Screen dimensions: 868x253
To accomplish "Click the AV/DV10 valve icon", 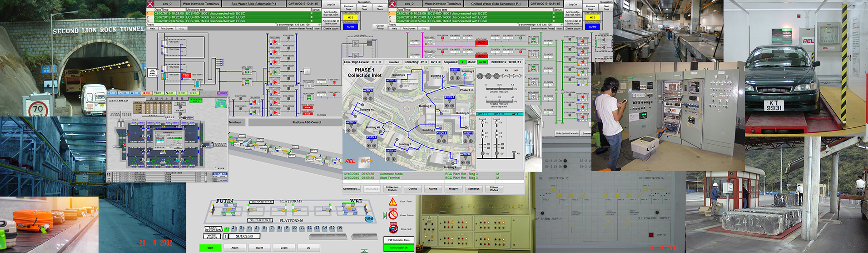I will point(466,159).
